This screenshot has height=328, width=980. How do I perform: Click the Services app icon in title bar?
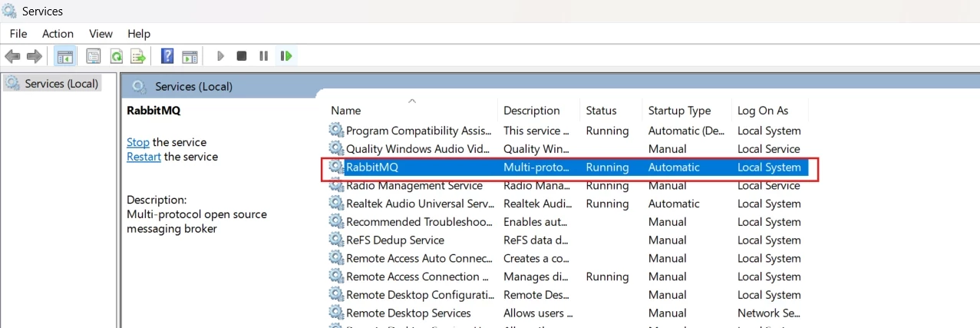tap(10, 11)
